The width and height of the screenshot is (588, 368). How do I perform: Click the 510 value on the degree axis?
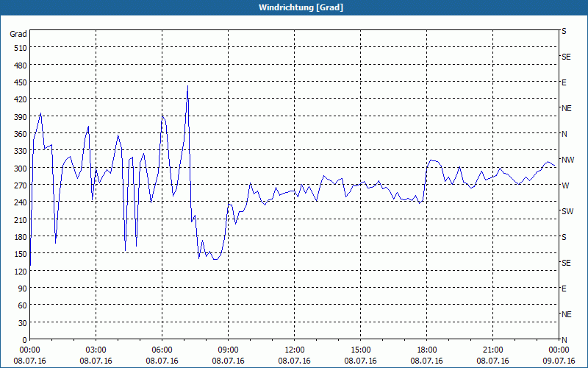21,48
